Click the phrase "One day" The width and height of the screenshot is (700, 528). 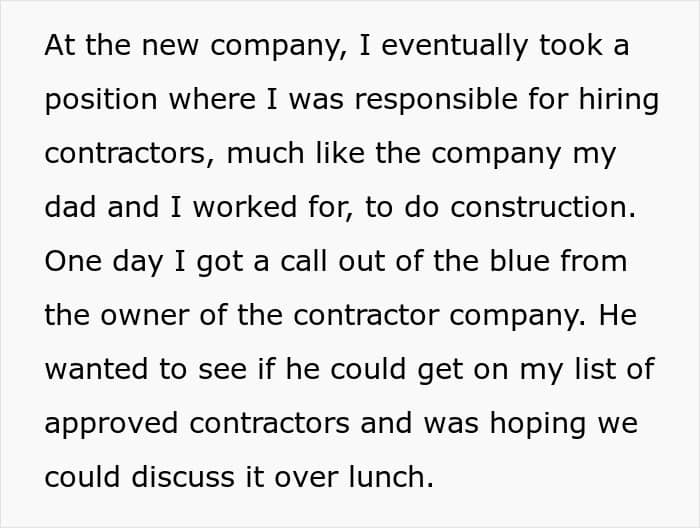pos(104,263)
